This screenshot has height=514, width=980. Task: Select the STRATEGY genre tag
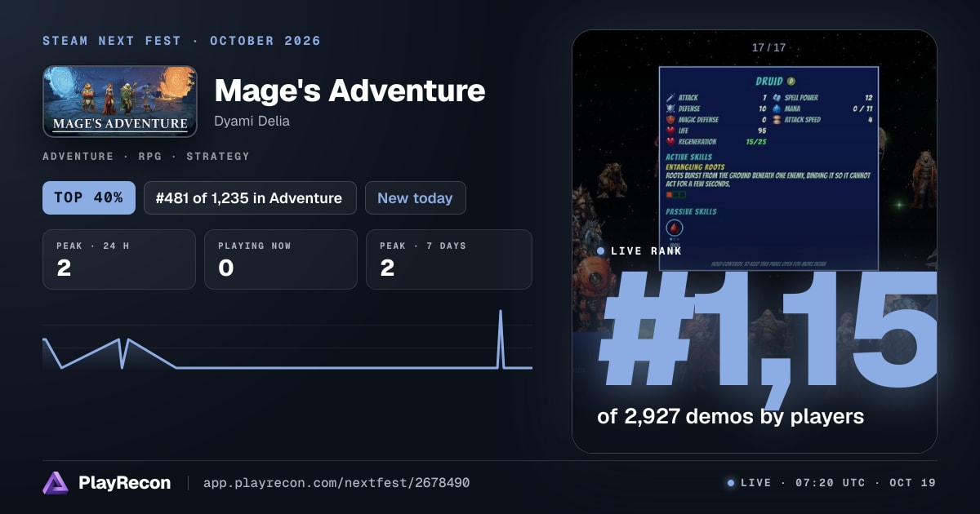click(218, 156)
